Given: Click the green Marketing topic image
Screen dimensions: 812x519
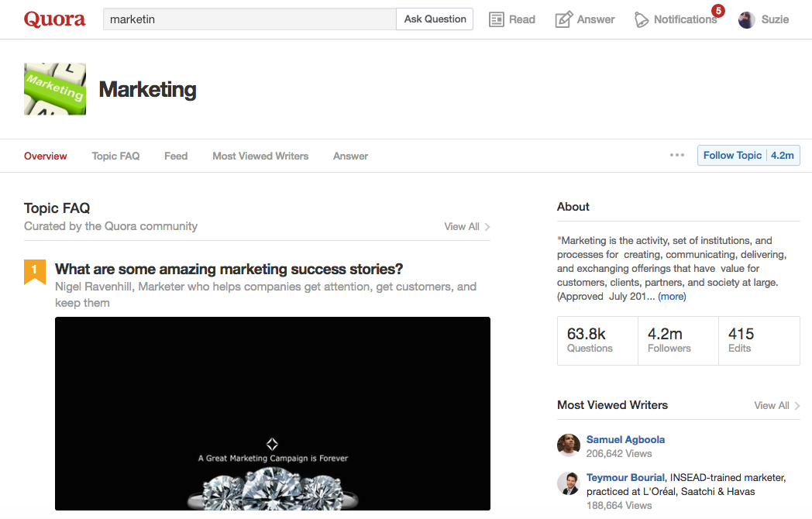Looking at the screenshot, I should 55,89.
